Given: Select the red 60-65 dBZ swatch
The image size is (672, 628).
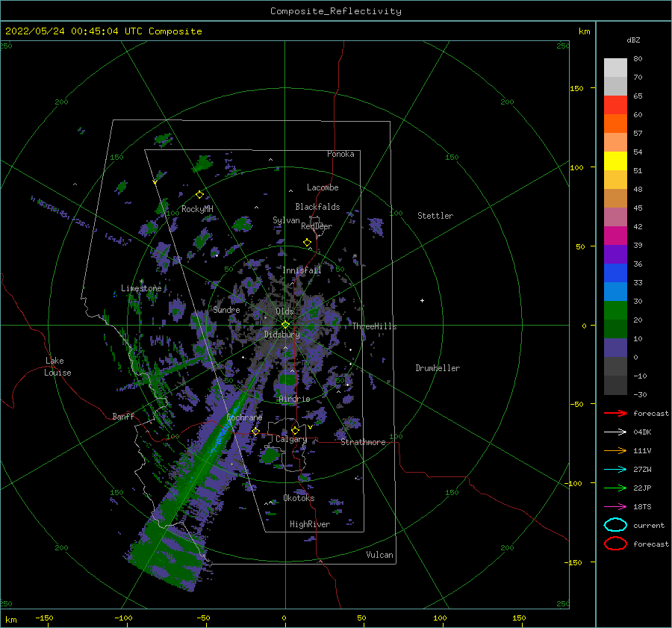Looking at the screenshot, I should click(x=615, y=105).
